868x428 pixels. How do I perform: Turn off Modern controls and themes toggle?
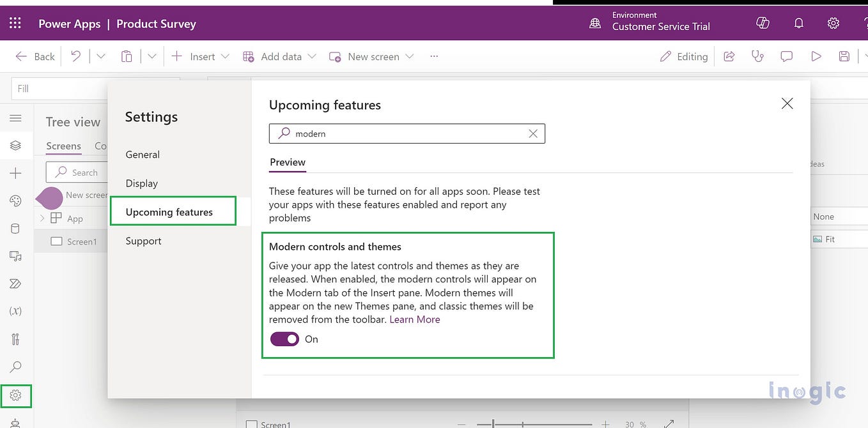(284, 339)
